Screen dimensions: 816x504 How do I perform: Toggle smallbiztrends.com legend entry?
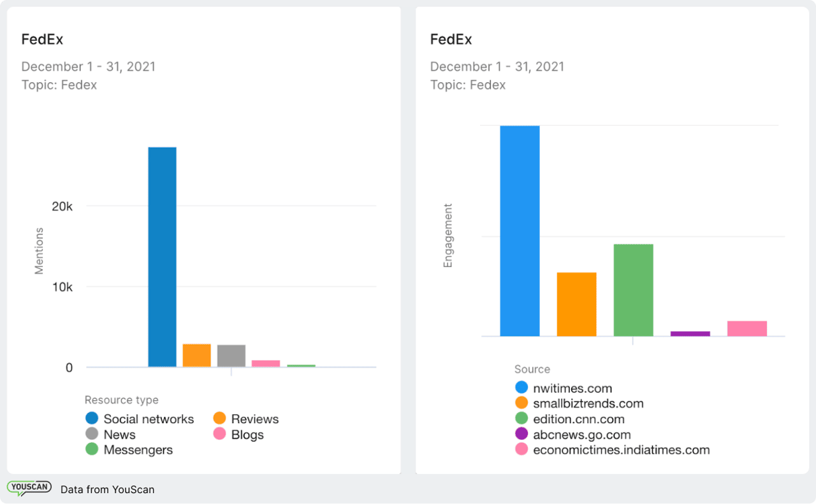click(x=579, y=403)
